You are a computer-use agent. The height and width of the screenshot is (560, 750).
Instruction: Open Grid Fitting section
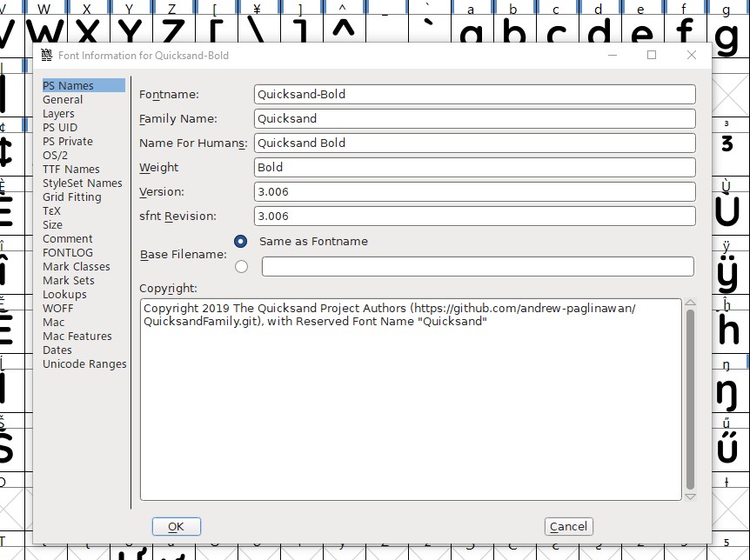[71, 197]
